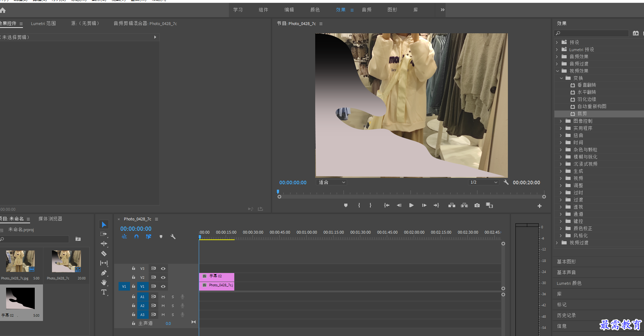Select the Razor tool
Image resolution: width=644 pixels, height=336 pixels.
[104, 253]
